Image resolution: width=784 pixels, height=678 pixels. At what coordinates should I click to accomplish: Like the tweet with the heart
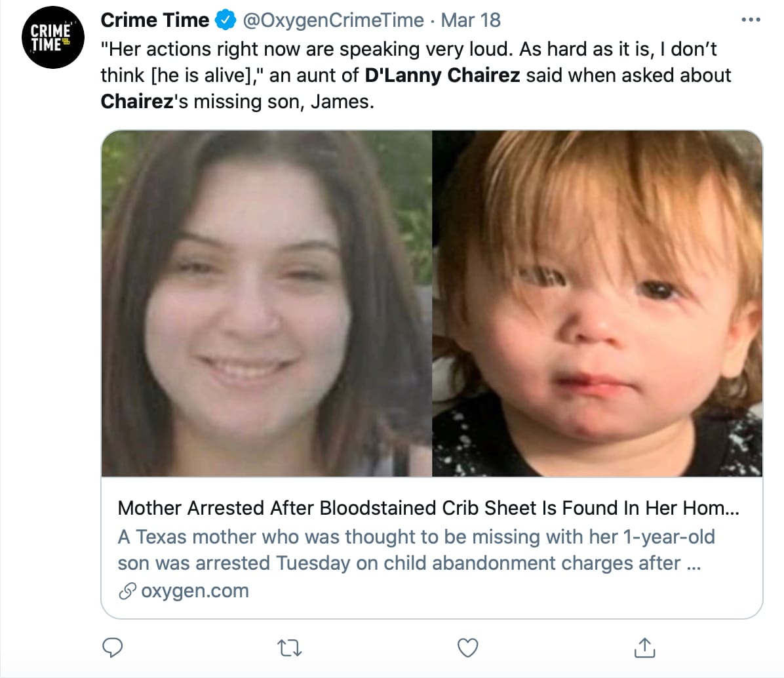(467, 648)
